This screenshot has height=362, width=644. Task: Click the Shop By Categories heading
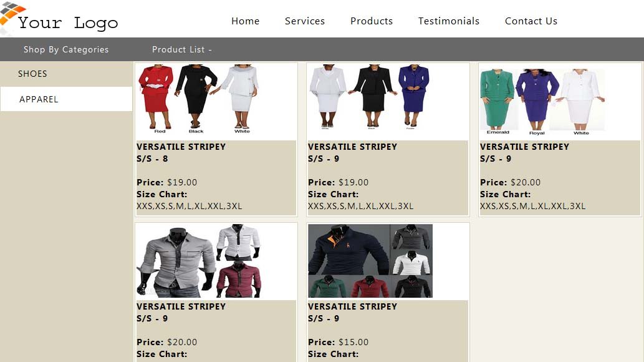(x=66, y=49)
